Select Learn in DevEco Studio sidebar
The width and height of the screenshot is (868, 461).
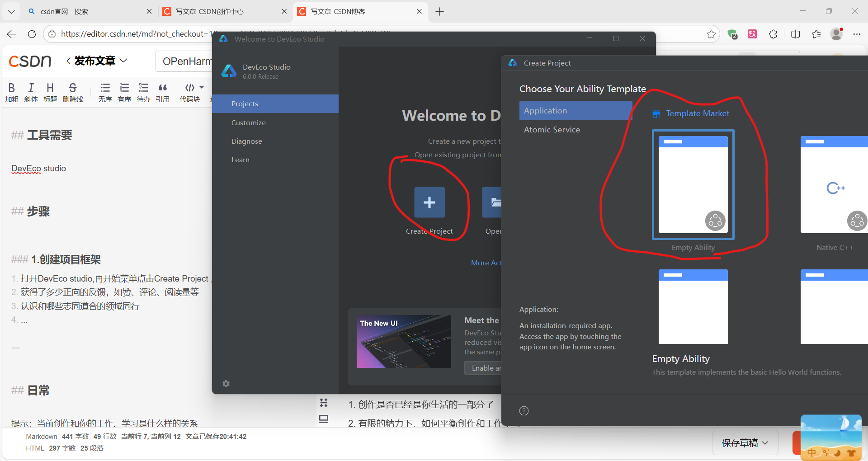275,160
